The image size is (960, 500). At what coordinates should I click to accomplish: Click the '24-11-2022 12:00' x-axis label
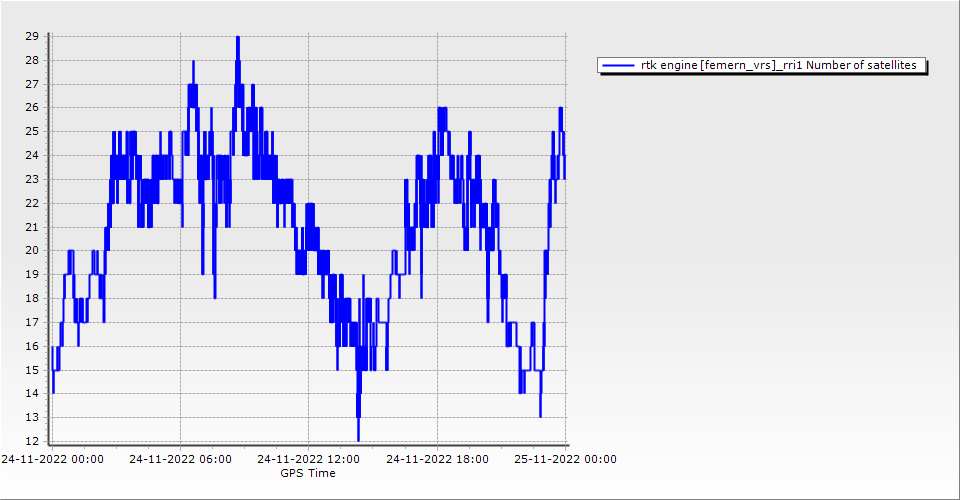pyautogui.click(x=309, y=460)
